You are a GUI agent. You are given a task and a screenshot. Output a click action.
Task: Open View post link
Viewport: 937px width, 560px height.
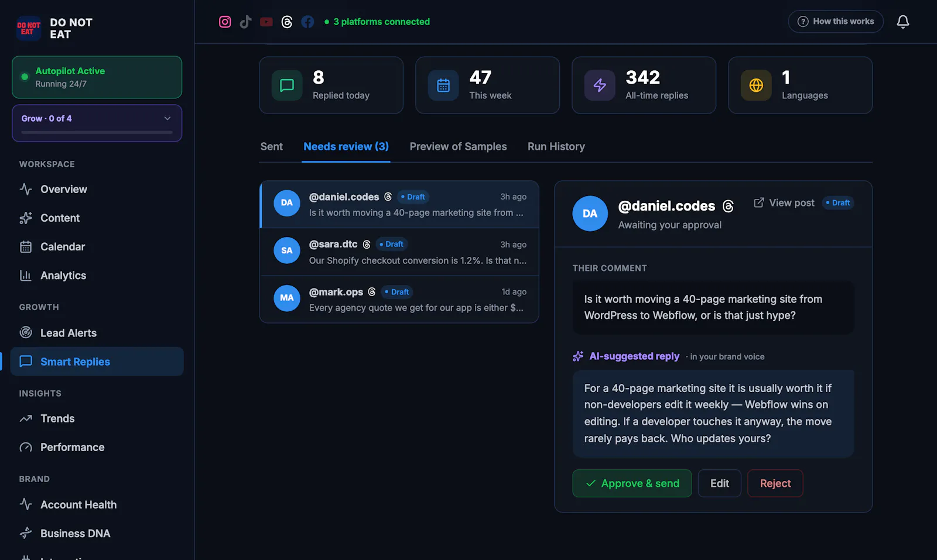pos(784,202)
